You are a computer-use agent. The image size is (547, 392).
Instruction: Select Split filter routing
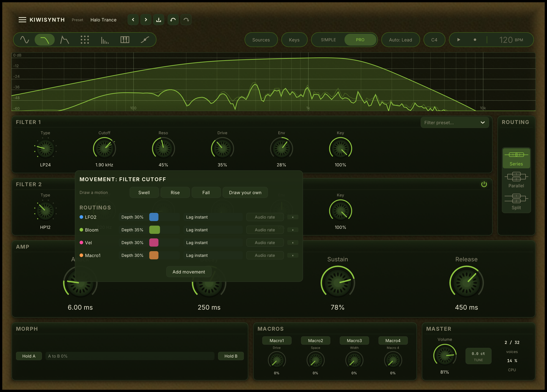coord(516,202)
